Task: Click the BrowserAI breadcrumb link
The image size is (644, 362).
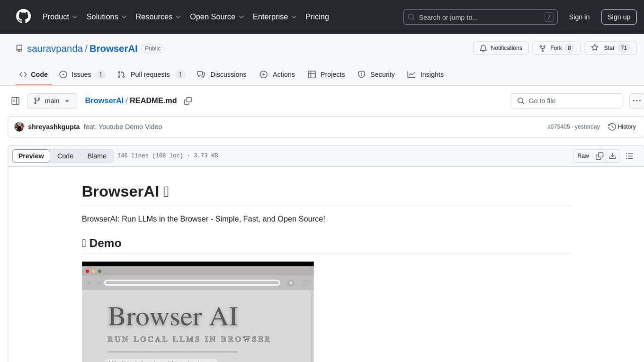Action: (x=104, y=100)
